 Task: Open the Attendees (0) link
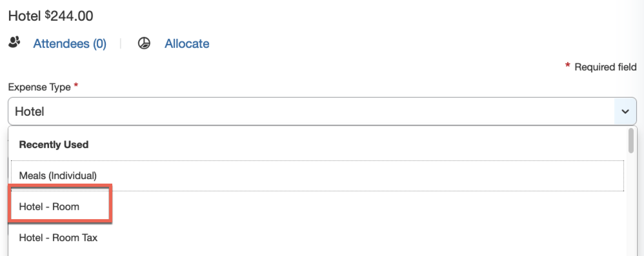pyautogui.click(x=70, y=44)
